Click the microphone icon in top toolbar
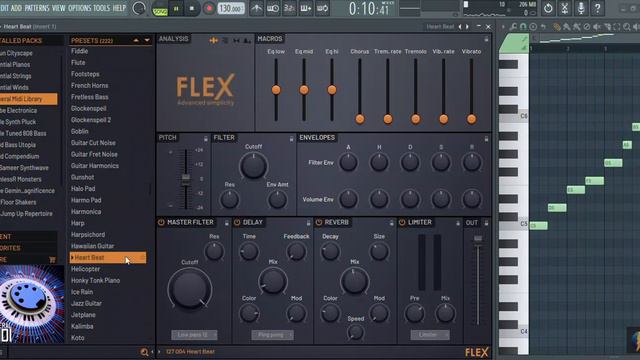The height and width of the screenshot is (360, 640). pyautogui.click(x=581, y=8)
